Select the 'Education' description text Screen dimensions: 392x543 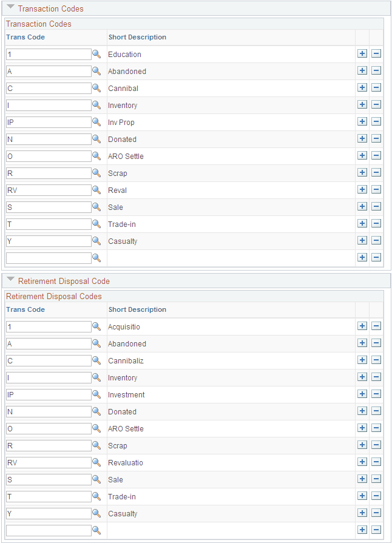point(124,55)
